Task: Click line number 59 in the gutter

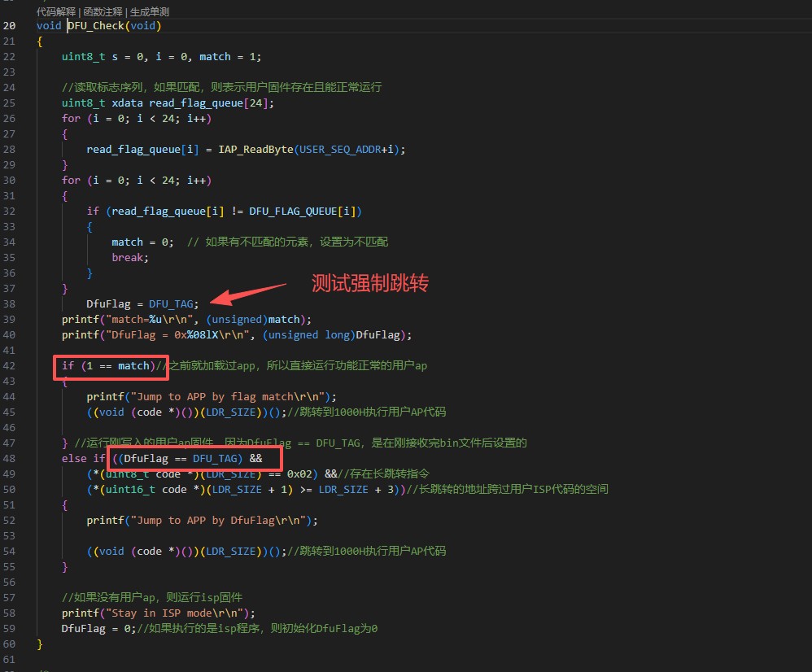Action: [10, 628]
